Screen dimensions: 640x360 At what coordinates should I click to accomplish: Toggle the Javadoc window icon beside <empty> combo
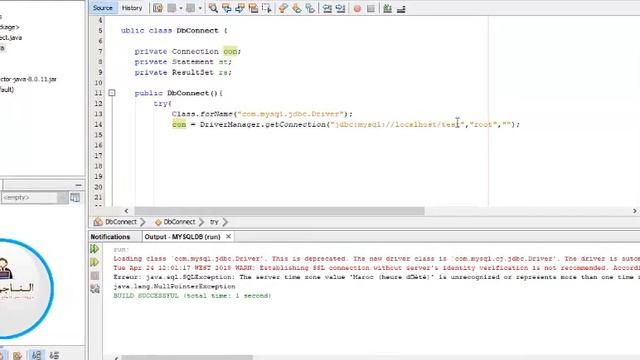[x=75, y=198]
